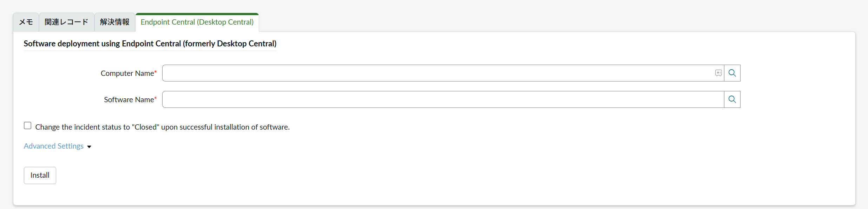This screenshot has width=868, height=209.
Task: Open the 関連レコード tab
Action: click(x=66, y=22)
